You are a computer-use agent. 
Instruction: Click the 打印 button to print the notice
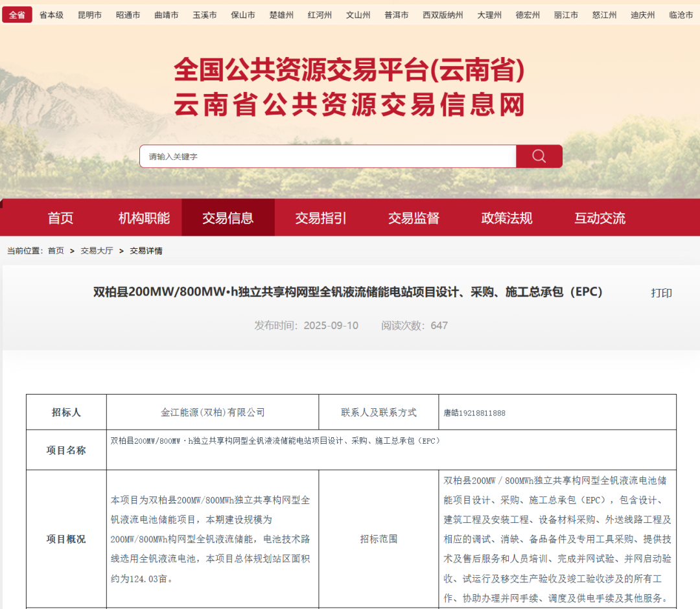point(661,293)
